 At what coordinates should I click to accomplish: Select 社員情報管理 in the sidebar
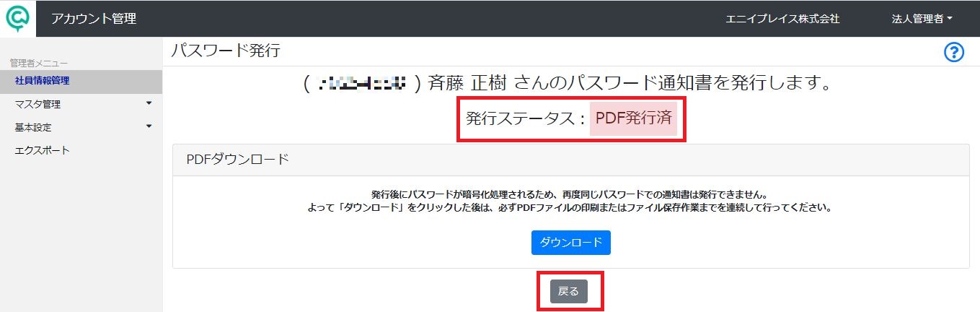tap(81, 81)
